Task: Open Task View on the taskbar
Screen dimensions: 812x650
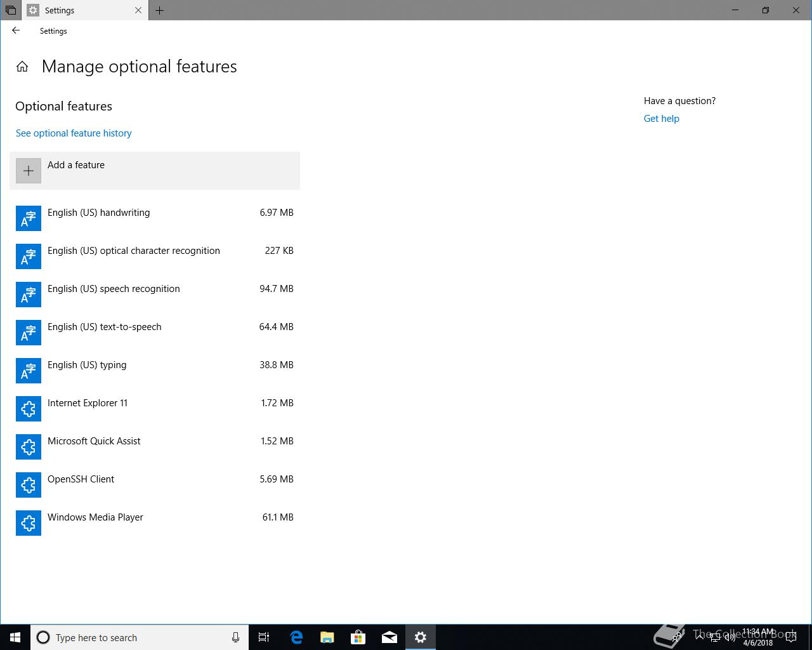Action: coord(264,637)
